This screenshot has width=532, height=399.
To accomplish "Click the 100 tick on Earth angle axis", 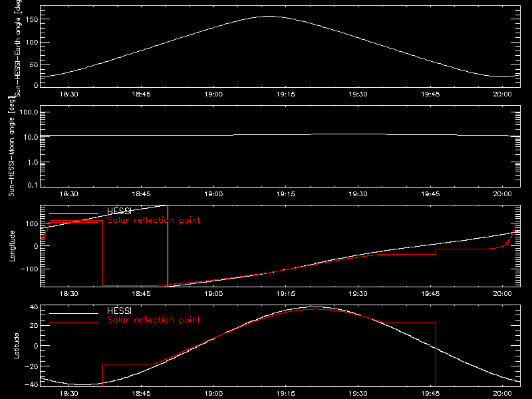I will [x=31, y=43].
